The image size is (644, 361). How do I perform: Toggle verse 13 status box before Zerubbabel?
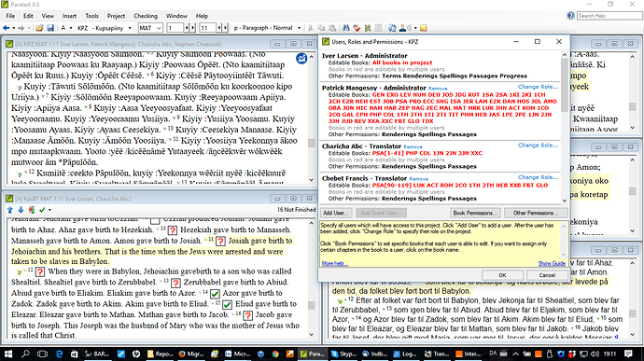pos(175,283)
